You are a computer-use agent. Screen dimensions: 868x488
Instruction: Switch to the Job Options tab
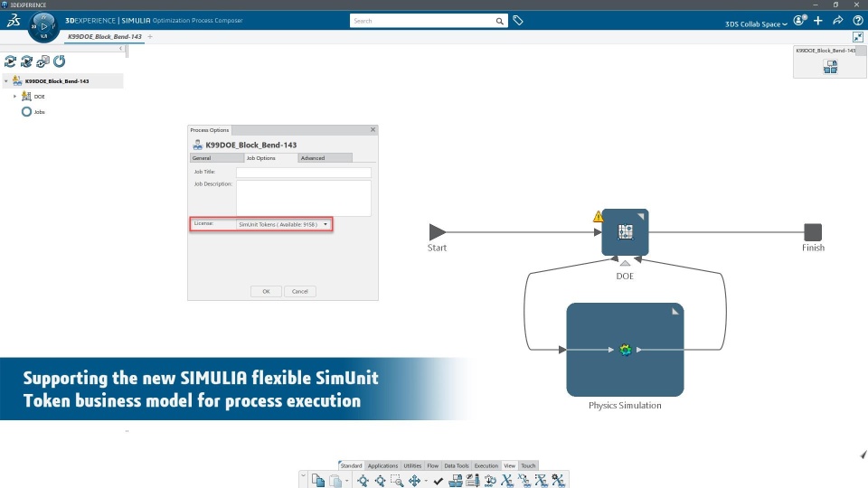270,158
